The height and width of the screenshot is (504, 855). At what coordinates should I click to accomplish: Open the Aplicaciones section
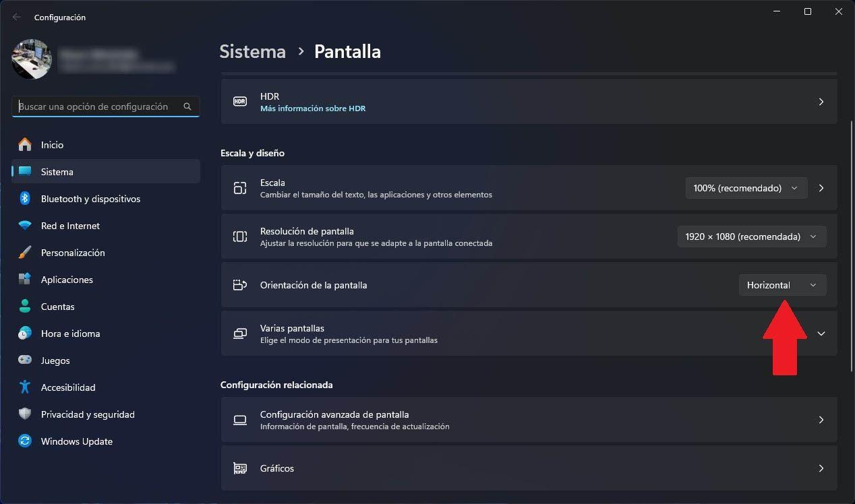click(67, 280)
